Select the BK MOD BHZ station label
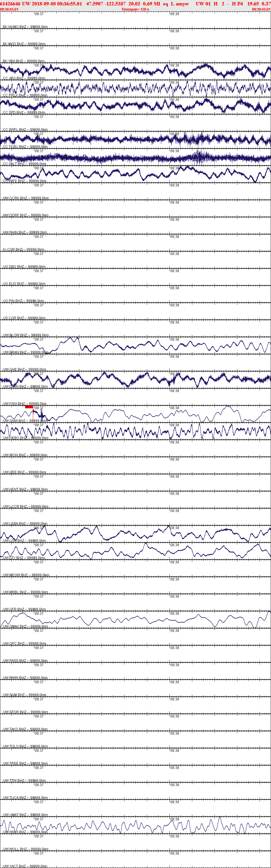This screenshot has width=271, height=868. [x=24, y=44]
